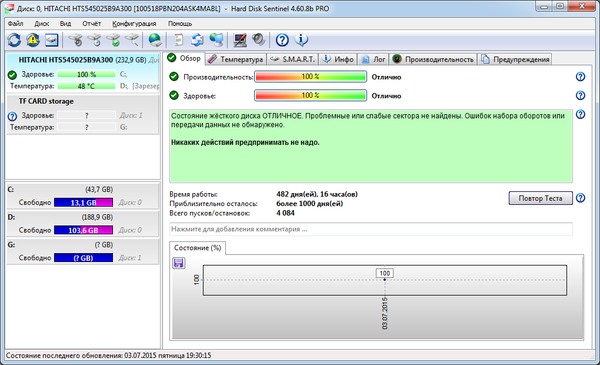Switch to the Инфо tab
600x365 pixels.
(x=338, y=59)
